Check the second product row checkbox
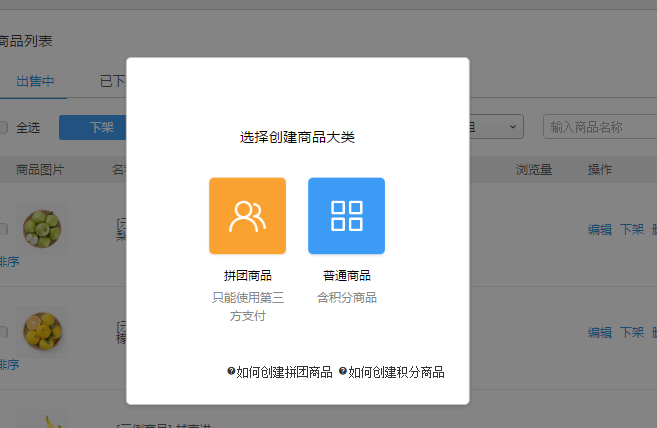This screenshot has width=657, height=428. tap(3, 331)
